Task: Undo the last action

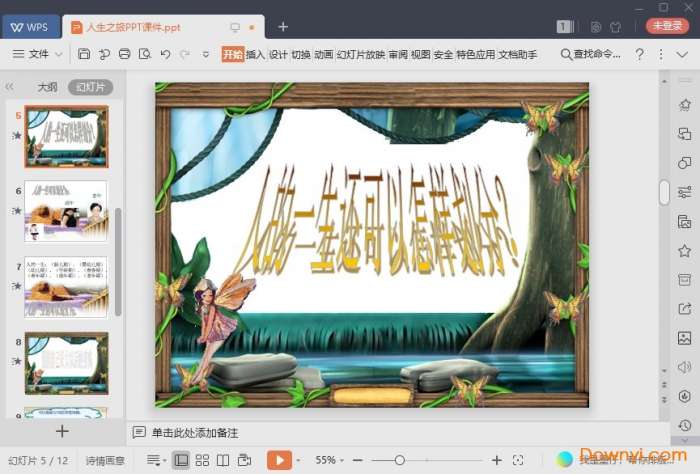Action: (x=165, y=54)
